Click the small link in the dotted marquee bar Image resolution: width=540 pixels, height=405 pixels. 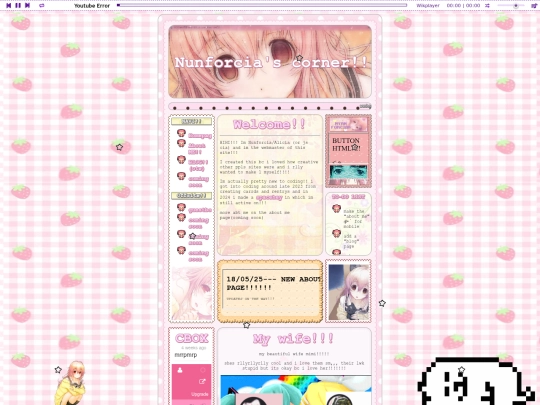coord(365,106)
